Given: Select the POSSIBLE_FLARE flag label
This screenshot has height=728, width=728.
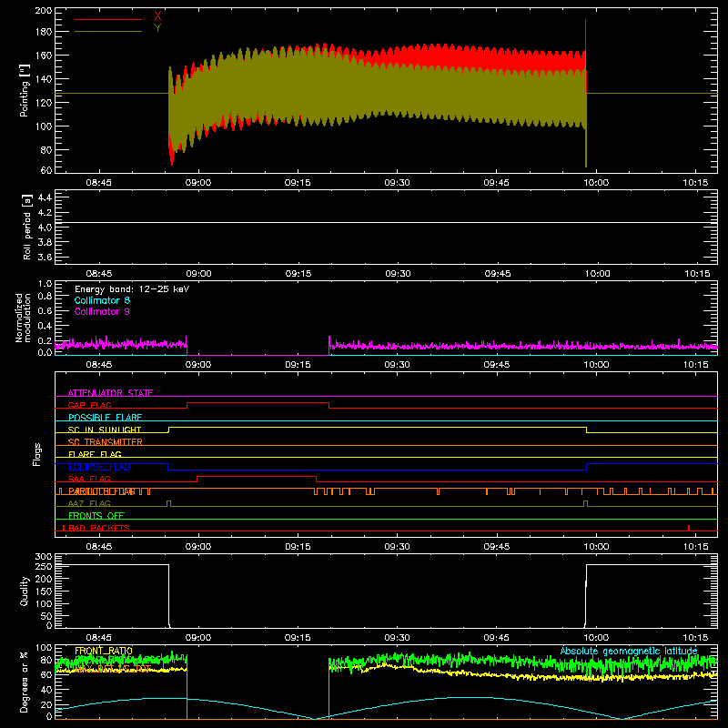Looking at the screenshot, I should point(105,418).
